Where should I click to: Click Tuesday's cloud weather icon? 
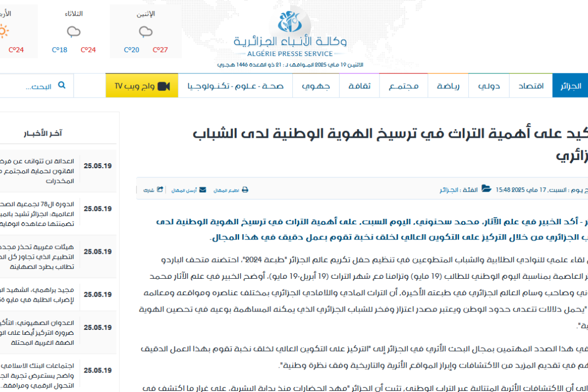pos(73,32)
